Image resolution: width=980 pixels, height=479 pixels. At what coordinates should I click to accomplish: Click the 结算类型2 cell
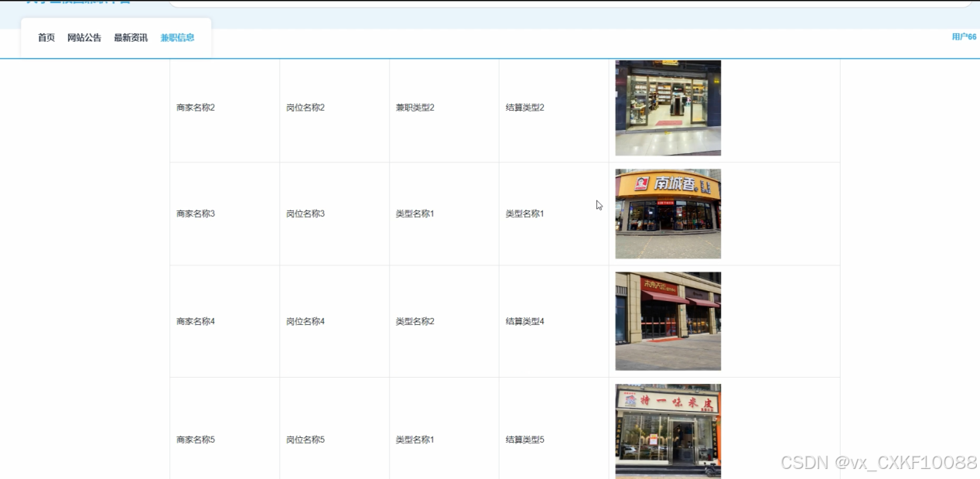coord(525,108)
